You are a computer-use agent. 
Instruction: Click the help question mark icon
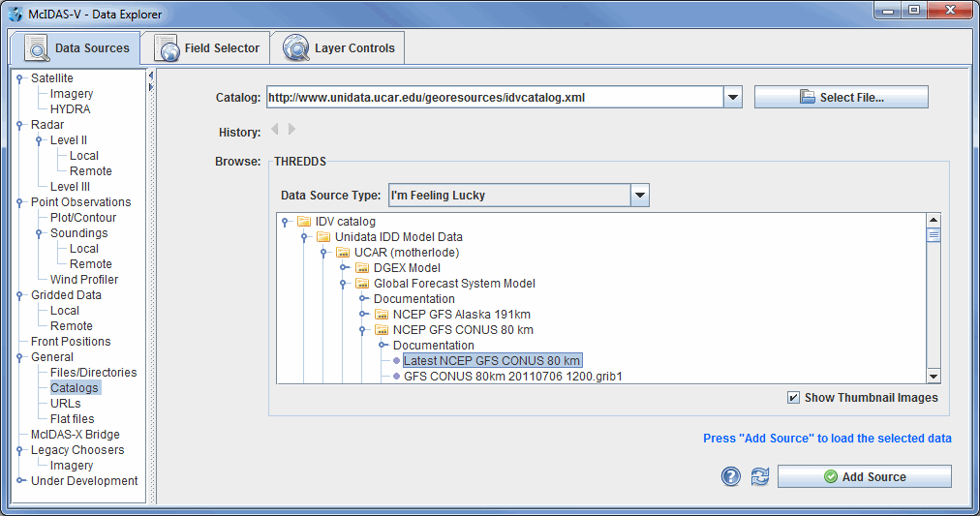730,476
